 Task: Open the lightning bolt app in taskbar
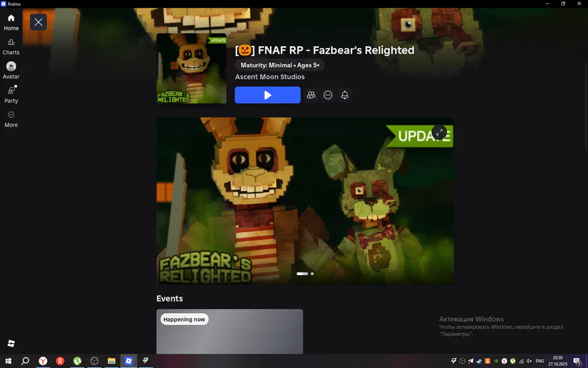[146, 361]
